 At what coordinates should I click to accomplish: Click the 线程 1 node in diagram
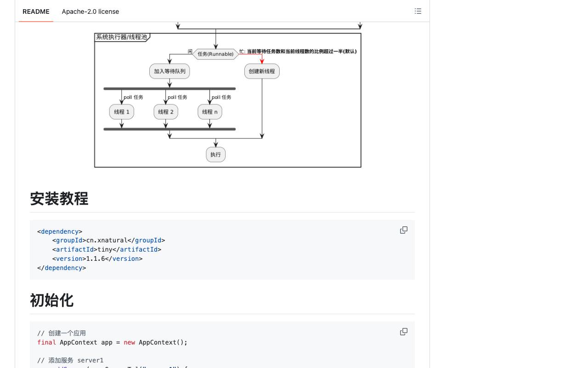[x=122, y=112]
